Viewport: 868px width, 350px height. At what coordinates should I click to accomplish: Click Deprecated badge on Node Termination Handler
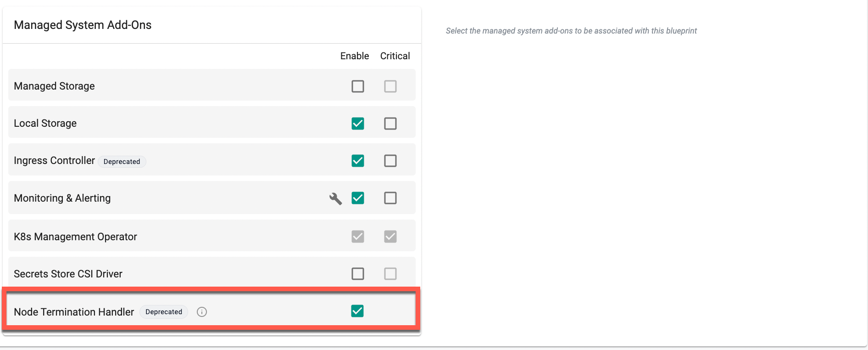[164, 312]
